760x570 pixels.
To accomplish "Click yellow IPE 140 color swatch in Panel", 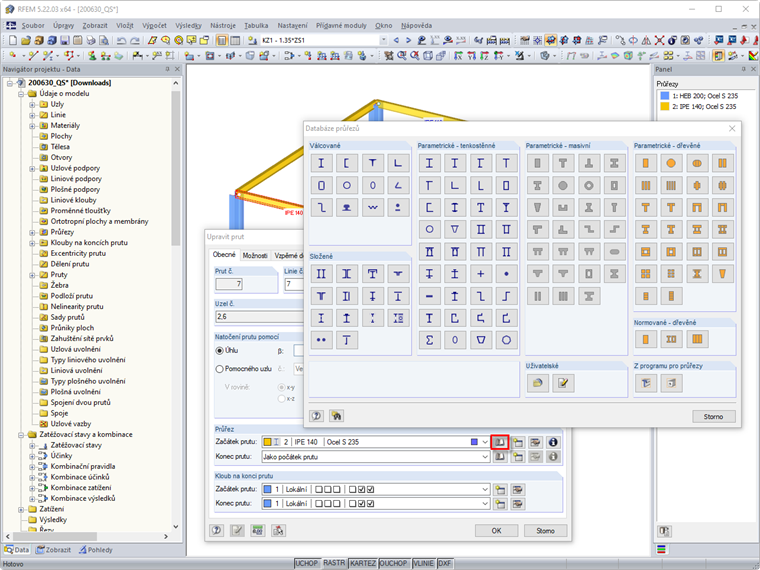I will (665, 107).
